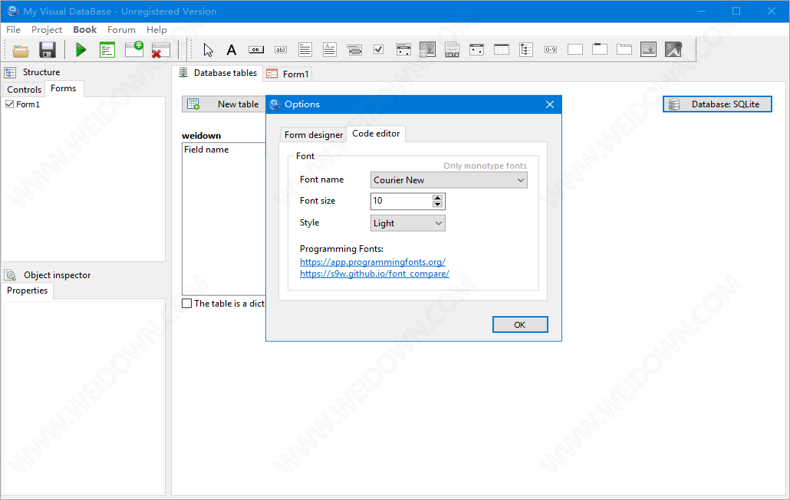Click the 'Field name' column header

pyautogui.click(x=206, y=150)
